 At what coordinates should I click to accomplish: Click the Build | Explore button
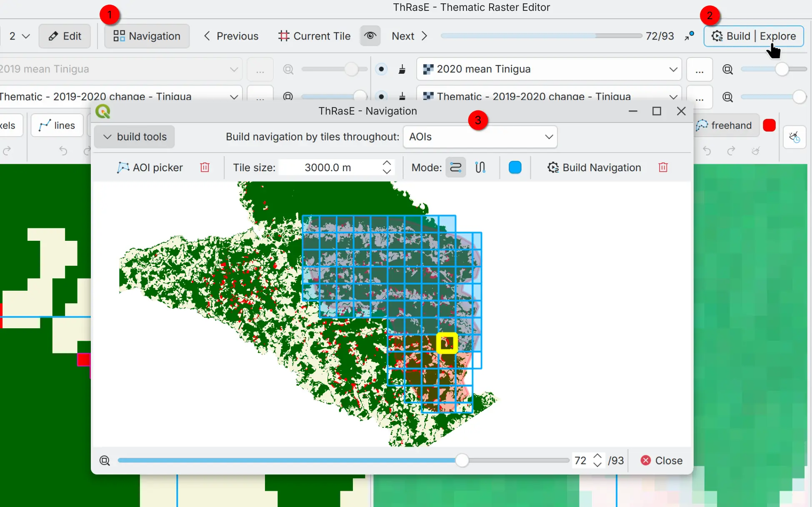[753, 36]
